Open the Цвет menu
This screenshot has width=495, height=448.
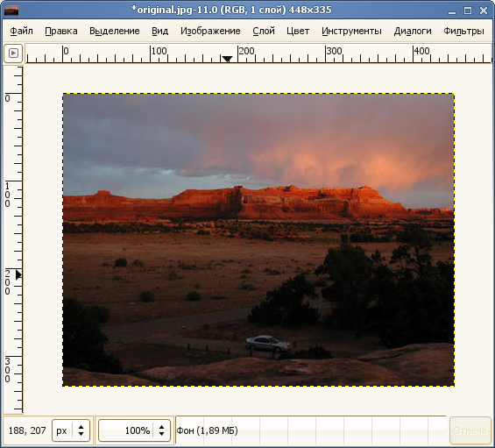click(298, 31)
